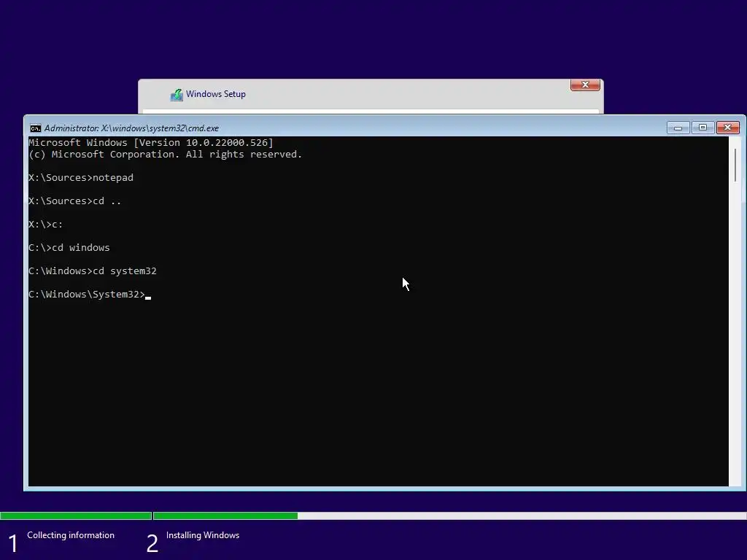Maximize the command prompt window
This screenshot has height=560, width=747.
point(703,128)
